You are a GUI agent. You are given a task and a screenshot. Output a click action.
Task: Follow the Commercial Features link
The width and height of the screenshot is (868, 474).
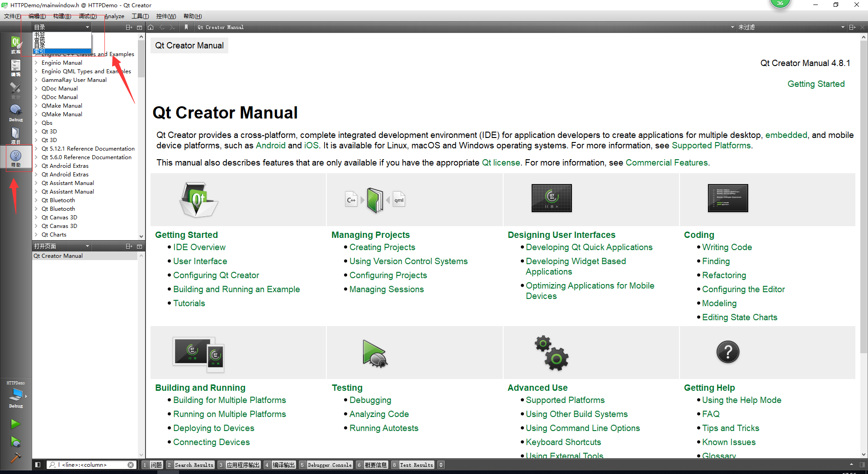coord(667,163)
